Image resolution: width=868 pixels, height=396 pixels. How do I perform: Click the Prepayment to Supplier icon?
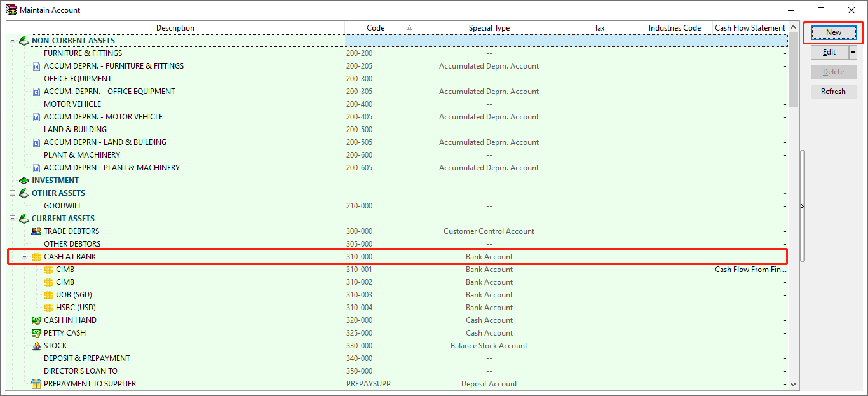tap(36, 384)
